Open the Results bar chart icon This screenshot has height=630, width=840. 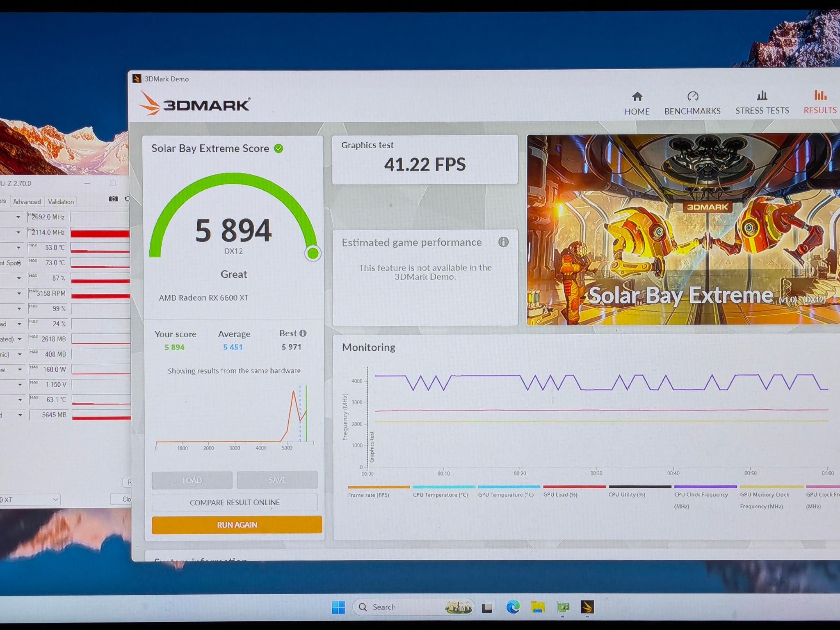(820, 95)
